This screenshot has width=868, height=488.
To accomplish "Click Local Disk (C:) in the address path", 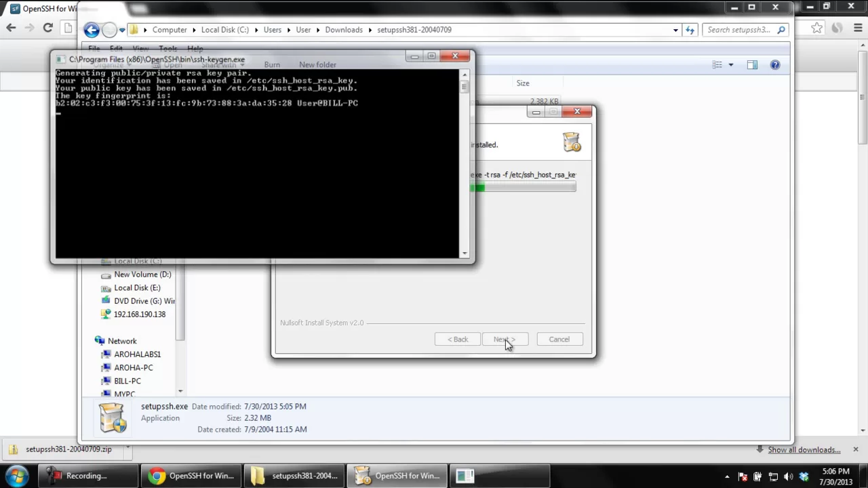I will coord(224,30).
